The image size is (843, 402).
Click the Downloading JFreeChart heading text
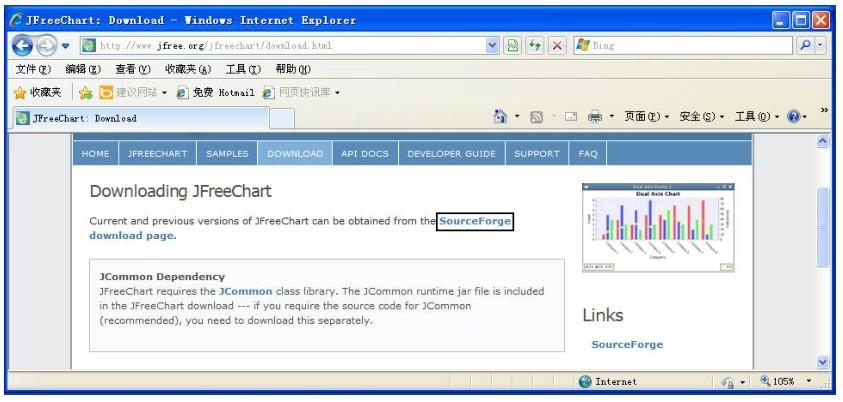(x=181, y=191)
